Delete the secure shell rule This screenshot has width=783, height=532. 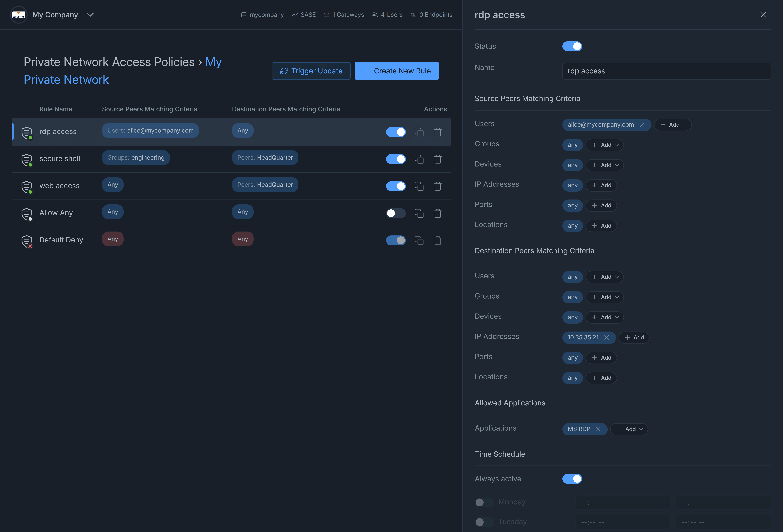tap(438, 159)
